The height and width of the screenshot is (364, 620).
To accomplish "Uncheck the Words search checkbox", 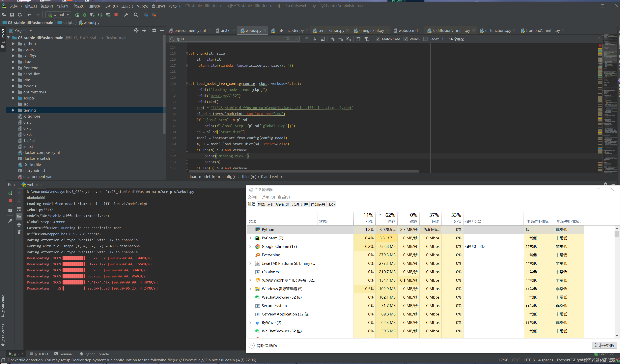I will tap(405, 39).
